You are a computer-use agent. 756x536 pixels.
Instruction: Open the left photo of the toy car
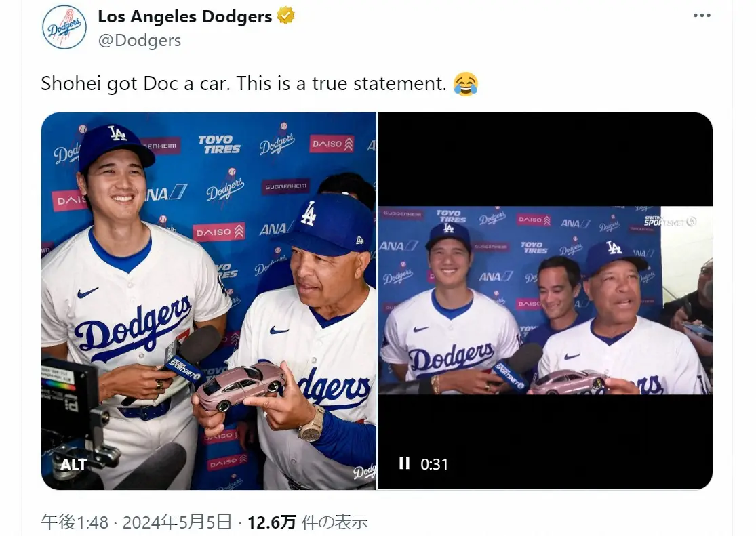(208, 301)
